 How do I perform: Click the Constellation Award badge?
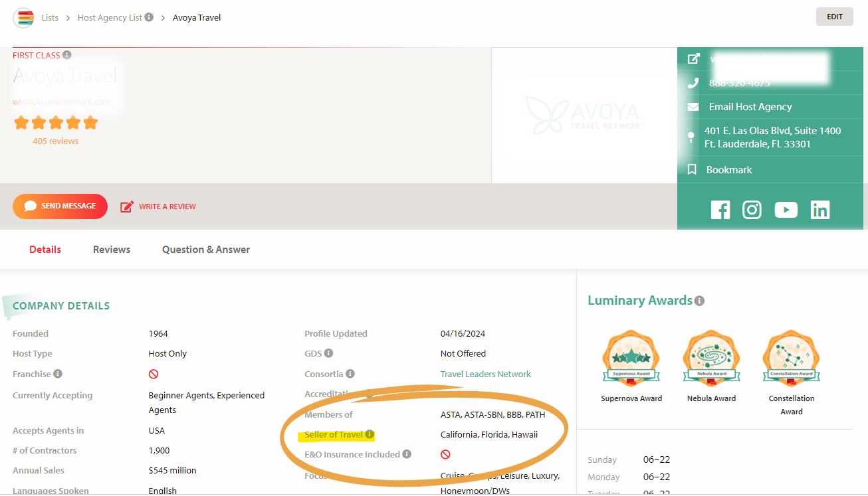click(792, 359)
